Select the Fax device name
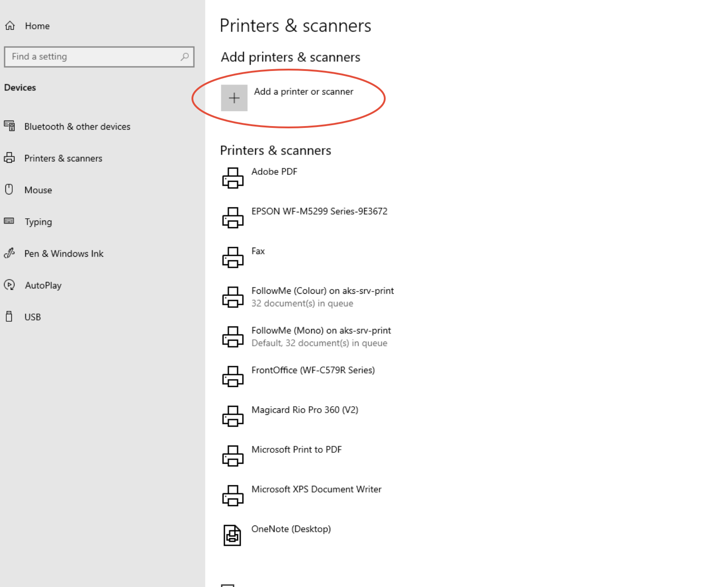 click(258, 251)
